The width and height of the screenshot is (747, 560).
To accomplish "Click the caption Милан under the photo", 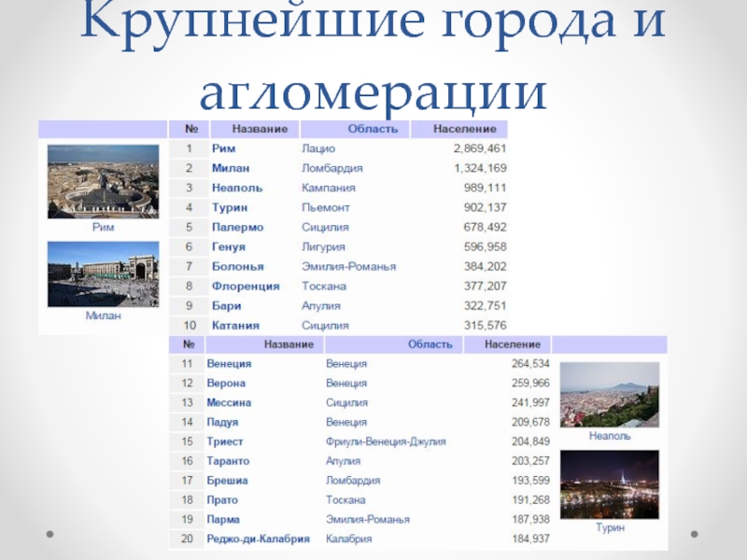I will click(x=103, y=316).
